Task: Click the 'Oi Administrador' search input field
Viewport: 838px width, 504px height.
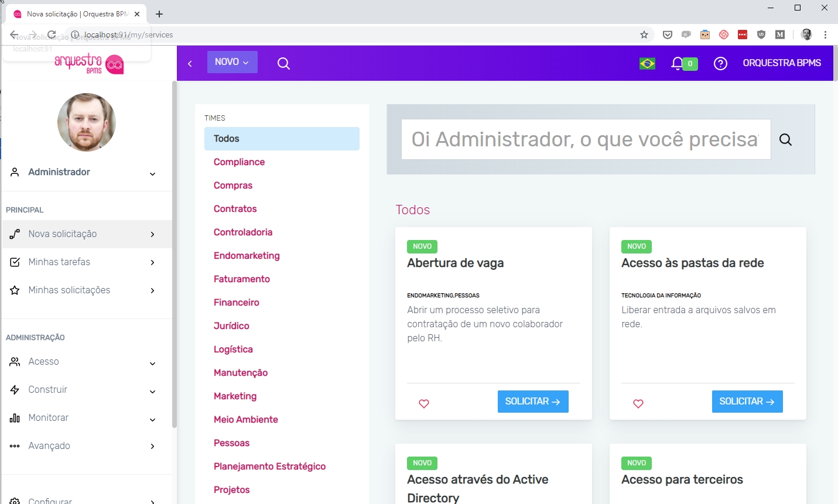Action: (585, 139)
